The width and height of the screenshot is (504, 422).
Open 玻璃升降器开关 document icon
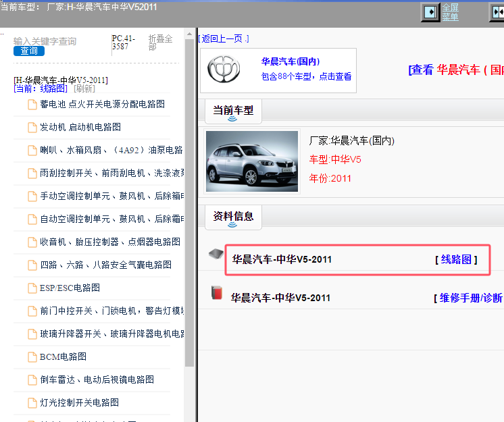[32, 334]
